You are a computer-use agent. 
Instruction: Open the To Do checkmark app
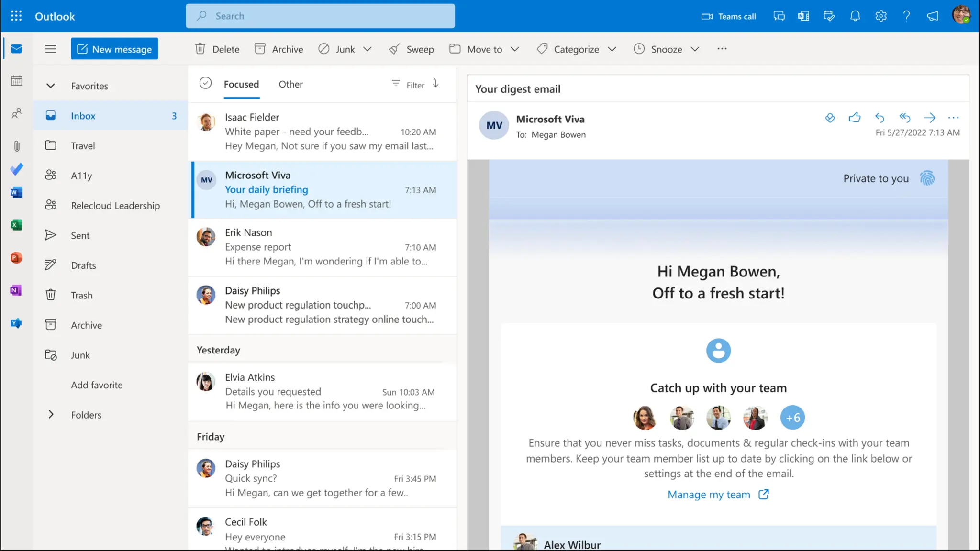(x=17, y=169)
